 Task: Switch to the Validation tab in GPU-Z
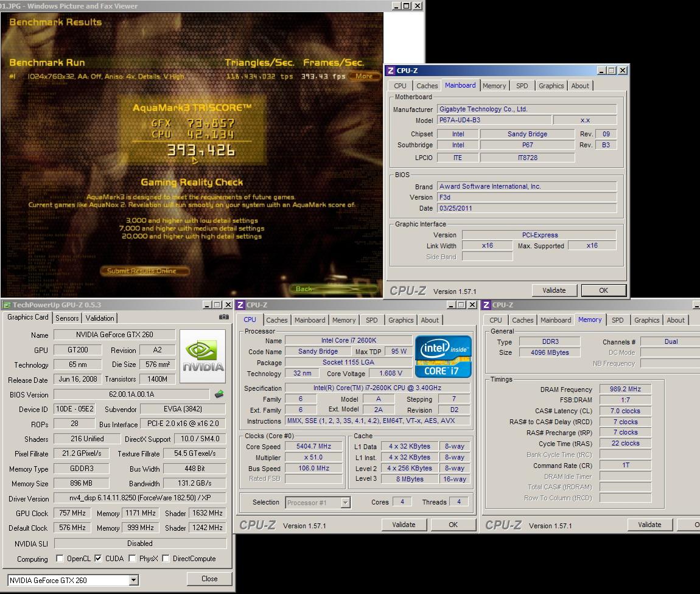click(100, 318)
